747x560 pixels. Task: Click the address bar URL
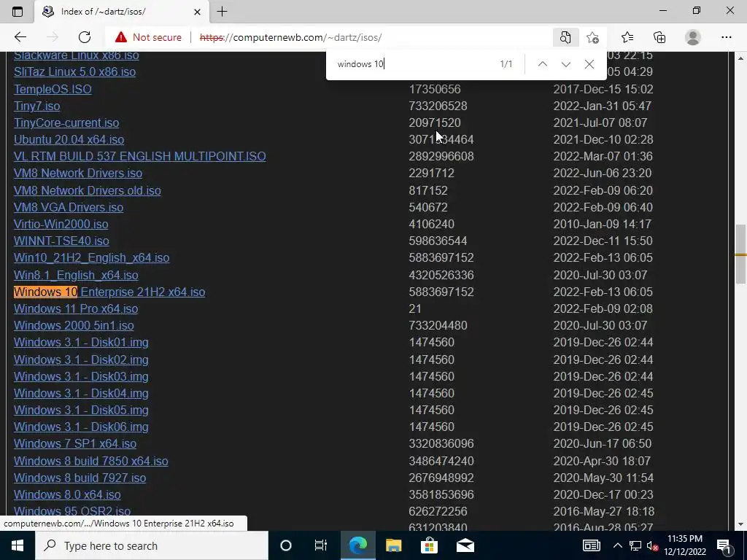coord(290,37)
